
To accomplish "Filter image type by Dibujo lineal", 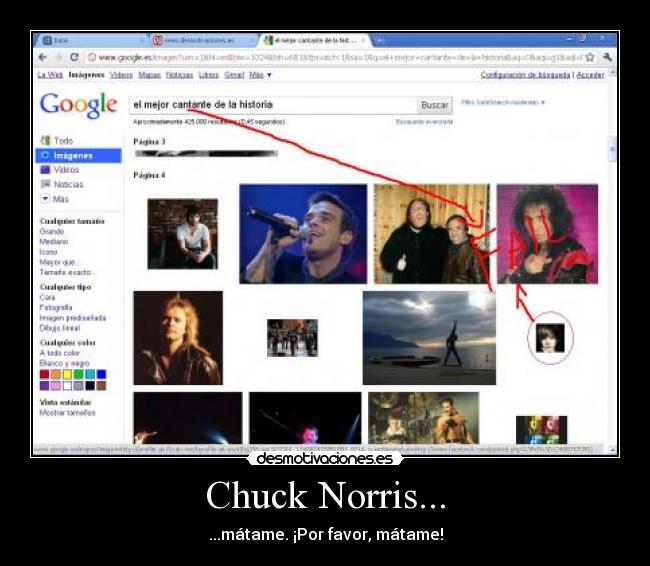I will (x=60, y=328).
